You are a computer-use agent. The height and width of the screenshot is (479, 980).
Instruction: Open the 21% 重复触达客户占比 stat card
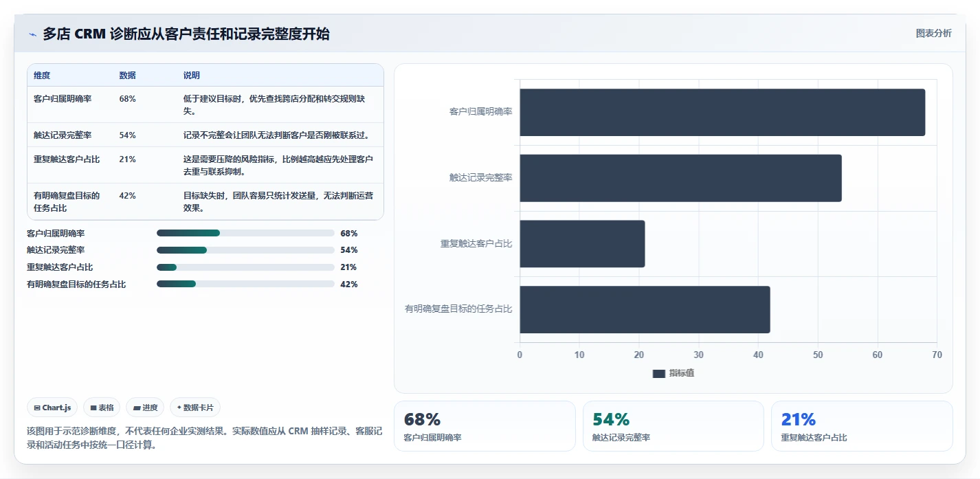862,426
